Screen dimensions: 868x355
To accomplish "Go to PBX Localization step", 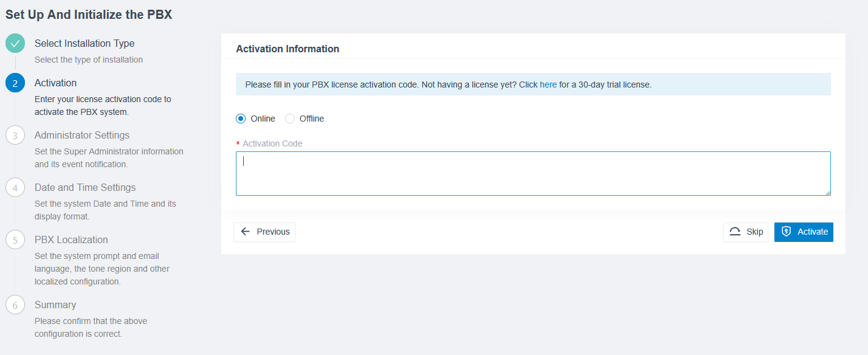I will [71, 240].
